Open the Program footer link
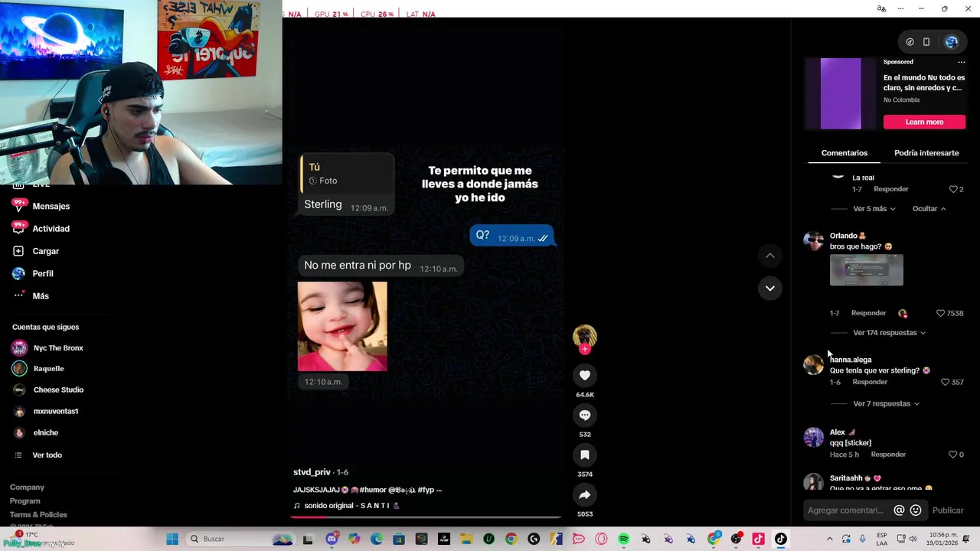 [25, 500]
